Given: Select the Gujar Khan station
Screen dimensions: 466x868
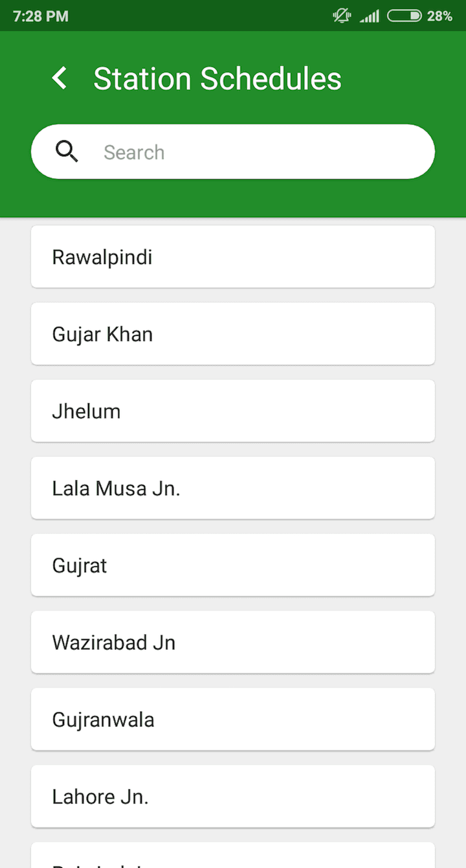Looking at the screenshot, I should point(233,334).
